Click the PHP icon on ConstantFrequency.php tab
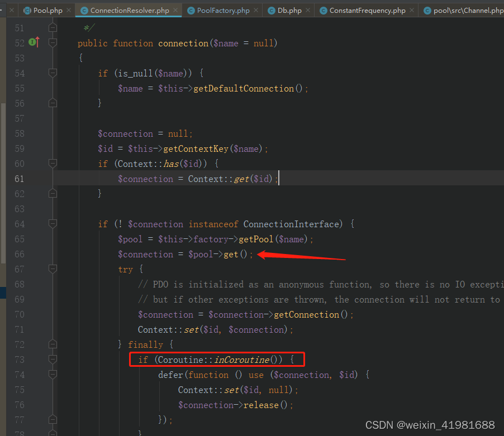504x436 pixels. click(323, 9)
